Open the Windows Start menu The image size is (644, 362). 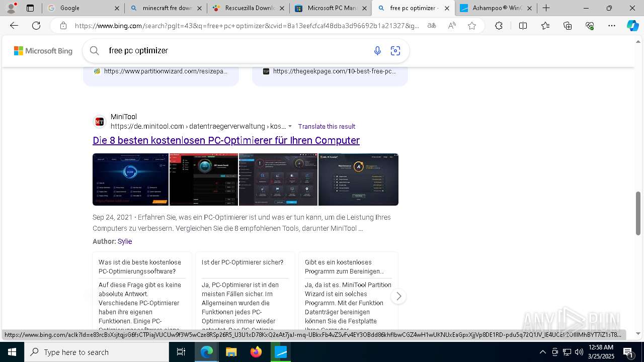[12, 352]
